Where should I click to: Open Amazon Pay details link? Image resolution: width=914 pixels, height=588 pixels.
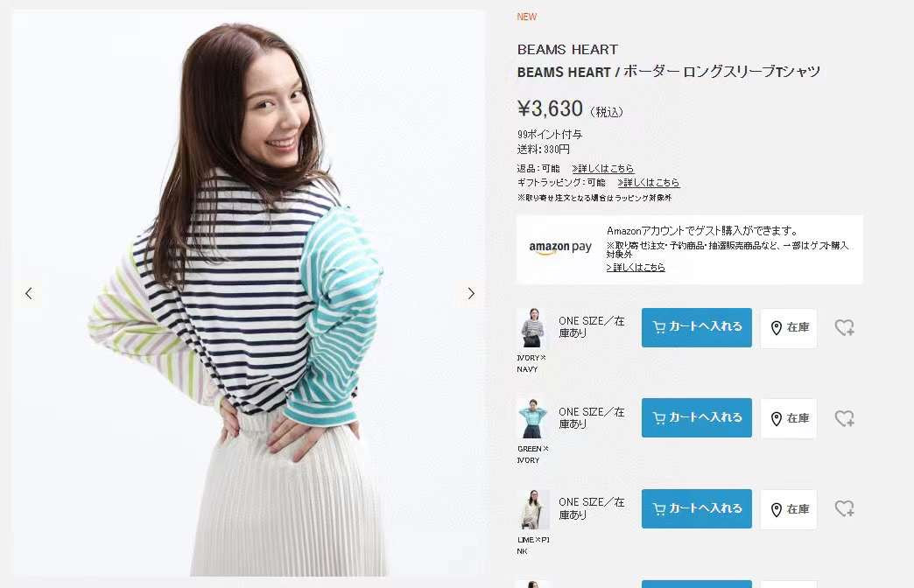click(x=636, y=268)
